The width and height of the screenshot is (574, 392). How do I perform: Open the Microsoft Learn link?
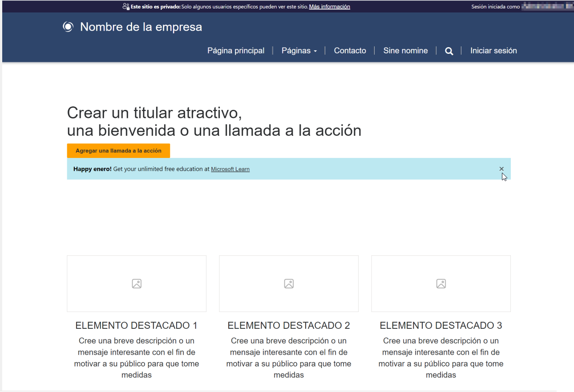[230, 169]
